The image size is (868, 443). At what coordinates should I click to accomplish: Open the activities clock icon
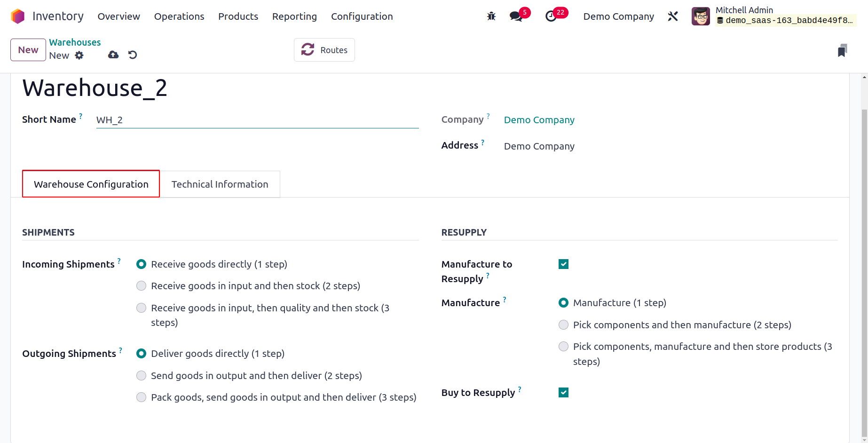tap(551, 16)
